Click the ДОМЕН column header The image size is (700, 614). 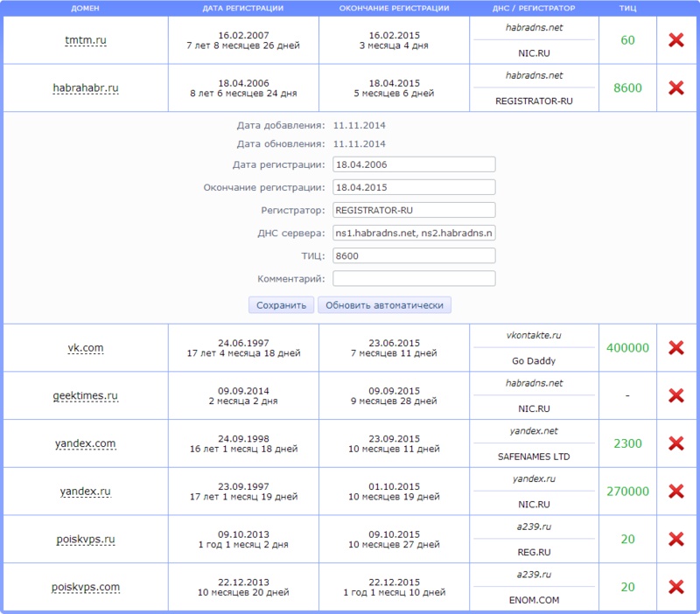coord(85,10)
